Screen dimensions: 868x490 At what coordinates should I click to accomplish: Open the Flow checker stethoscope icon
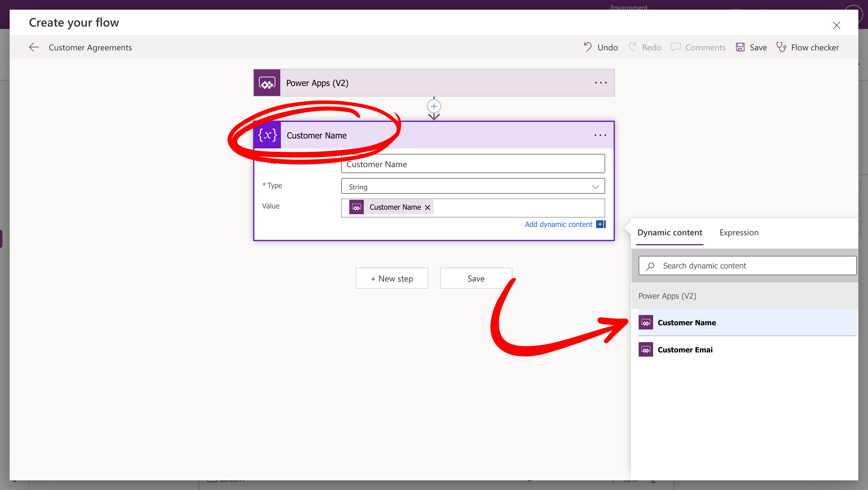tap(781, 47)
